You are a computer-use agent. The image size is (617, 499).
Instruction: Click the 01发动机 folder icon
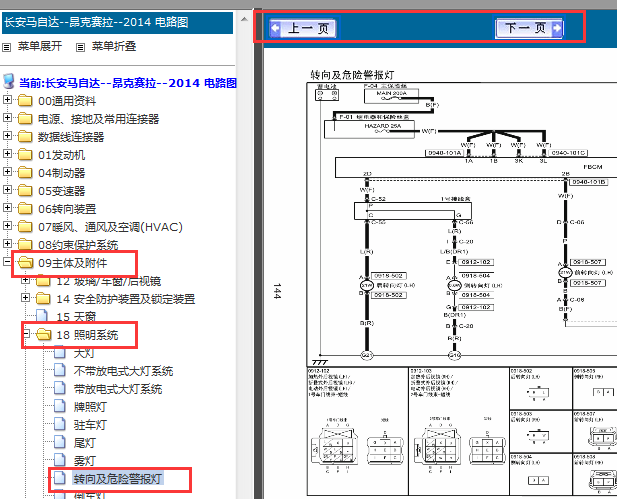(25, 155)
